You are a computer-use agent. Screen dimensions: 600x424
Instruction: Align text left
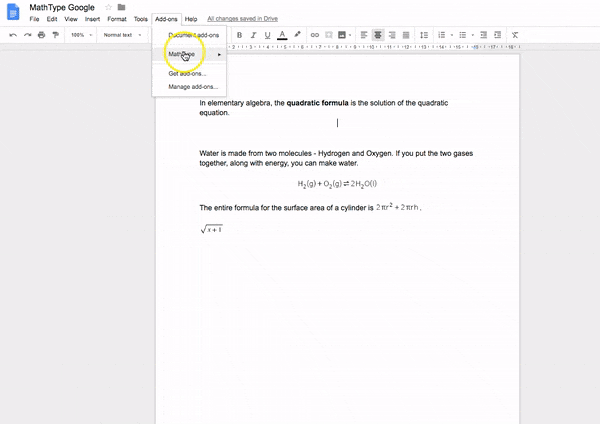[x=364, y=35]
